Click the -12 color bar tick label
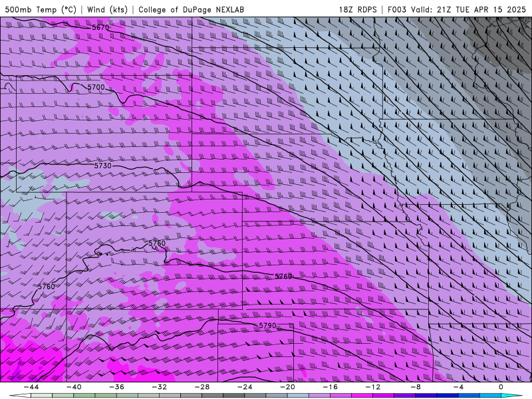 tap(373, 387)
